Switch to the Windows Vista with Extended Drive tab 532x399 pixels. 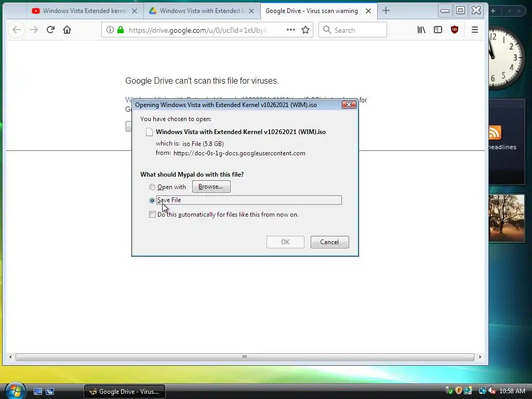pyautogui.click(x=202, y=11)
